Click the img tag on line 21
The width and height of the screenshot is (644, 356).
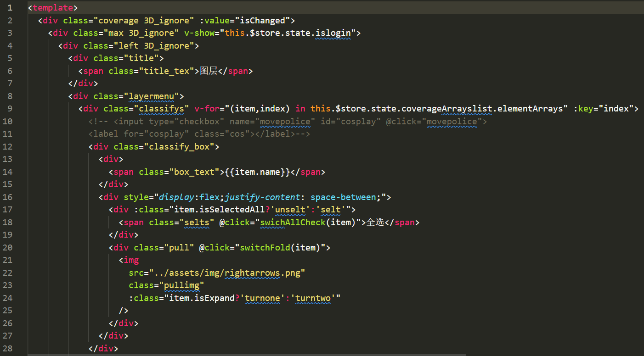(129, 260)
